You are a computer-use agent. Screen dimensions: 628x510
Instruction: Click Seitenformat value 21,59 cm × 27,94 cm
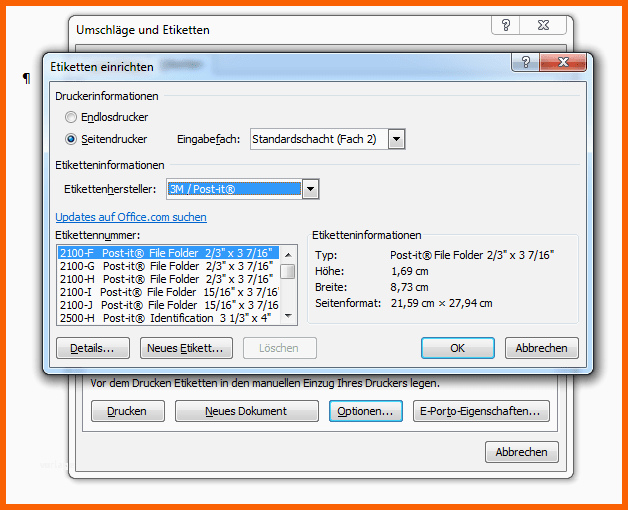[x=442, y=303]
